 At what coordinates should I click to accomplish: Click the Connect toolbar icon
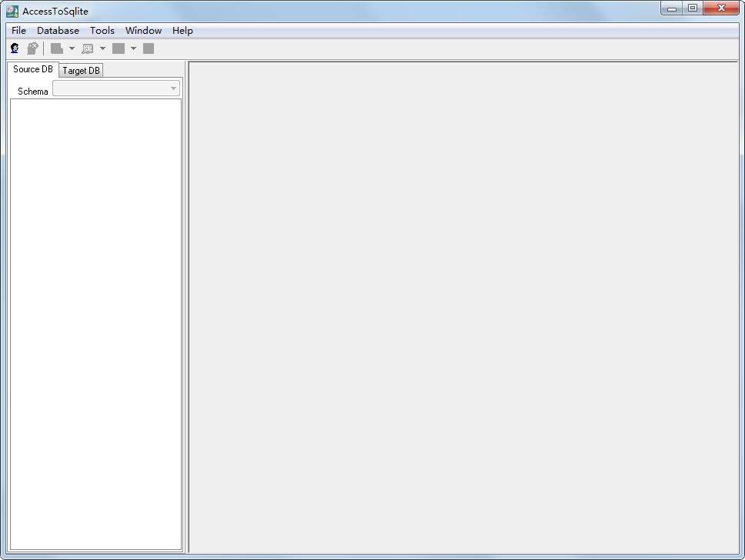click(x=14, y=48)
